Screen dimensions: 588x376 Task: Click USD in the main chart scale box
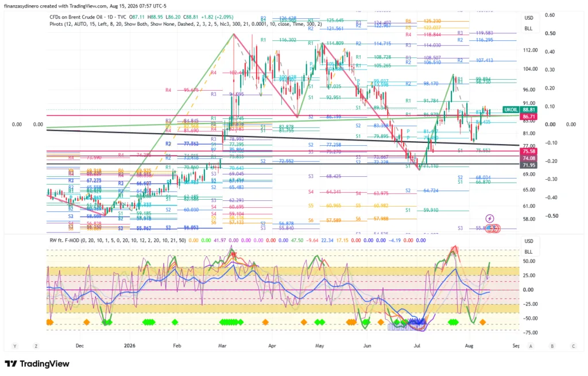point(529,18)
